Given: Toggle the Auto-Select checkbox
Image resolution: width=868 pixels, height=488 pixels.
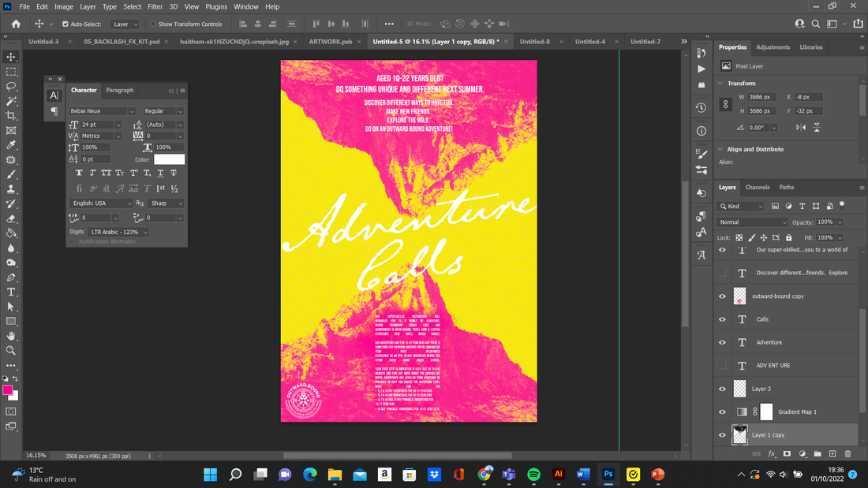Looking at the screenshot, I should (65, 24).
